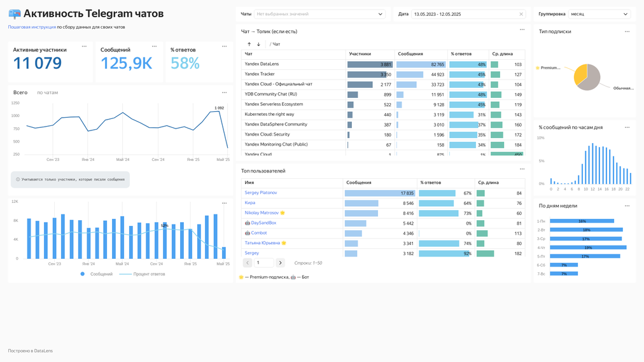Open the three-dot menu of Сообщений indicator
This screenshot has height=362, width=644.
154,46
